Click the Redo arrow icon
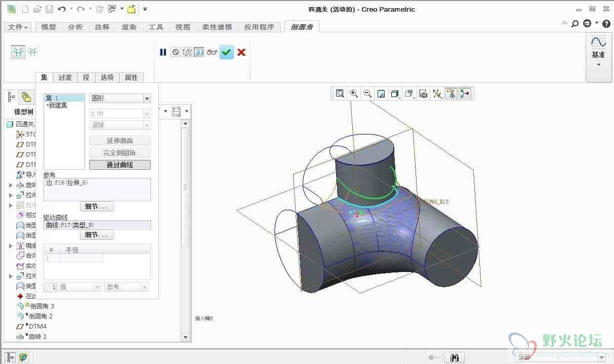Viewport: 614px width, 364px height. point(80,9)
